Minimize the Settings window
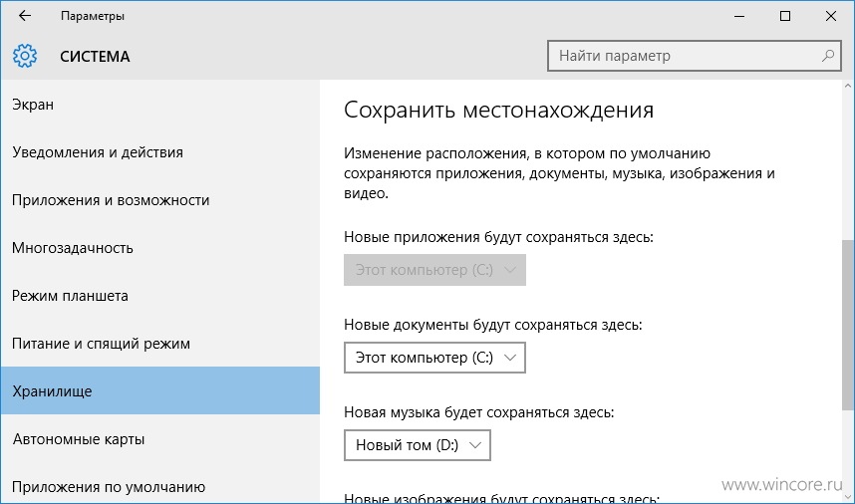 click(739, 16)
